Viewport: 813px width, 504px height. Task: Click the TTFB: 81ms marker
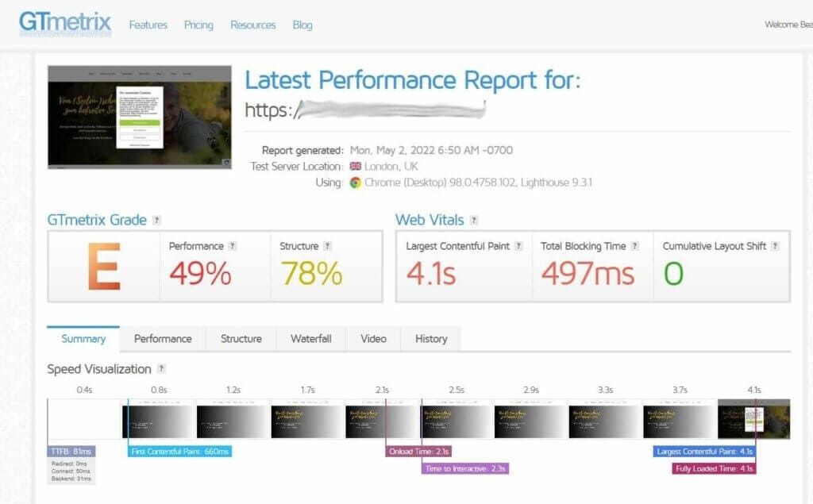click(71, 452)
